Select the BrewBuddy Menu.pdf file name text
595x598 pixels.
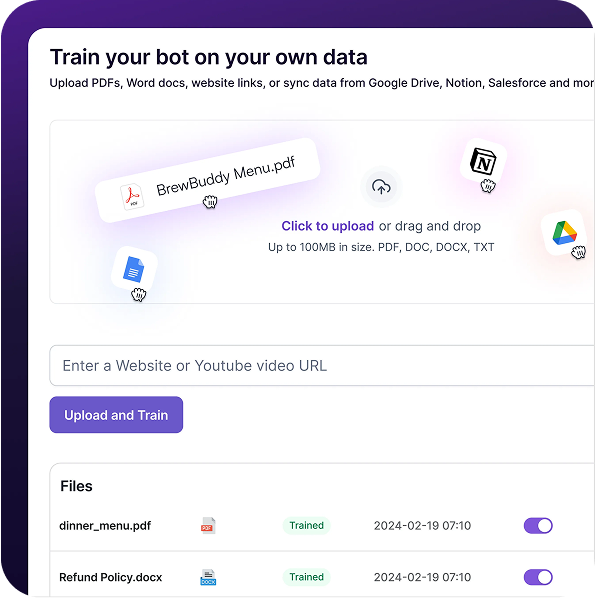pos(225,176)
